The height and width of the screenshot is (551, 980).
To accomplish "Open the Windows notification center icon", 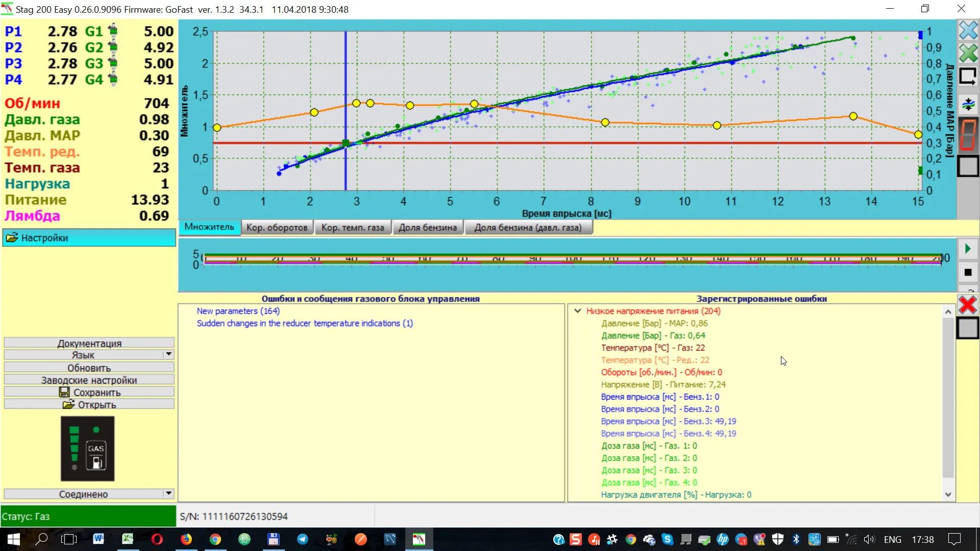I will [954, 539].
